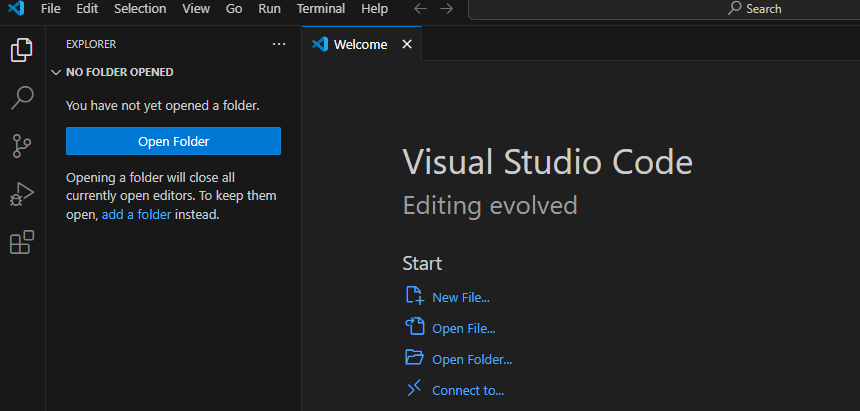Open the Explorer view in activity bar
The image size is (860, 411).
[22, 50]
